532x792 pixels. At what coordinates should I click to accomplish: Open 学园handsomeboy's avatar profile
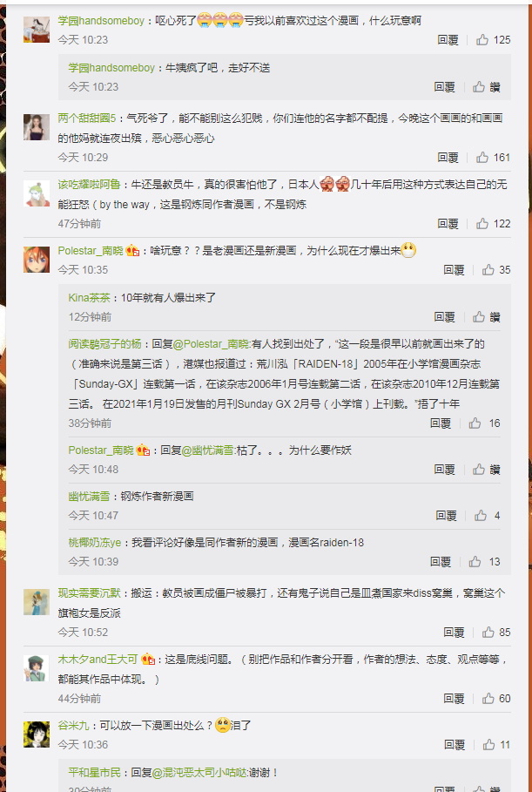(37, 30)
